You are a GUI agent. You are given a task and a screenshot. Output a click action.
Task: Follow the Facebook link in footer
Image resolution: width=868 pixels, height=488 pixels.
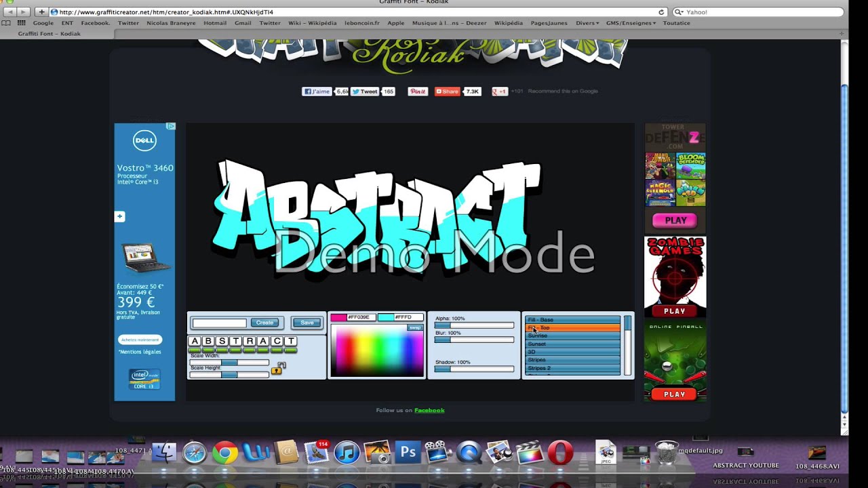tap(429, 410)
